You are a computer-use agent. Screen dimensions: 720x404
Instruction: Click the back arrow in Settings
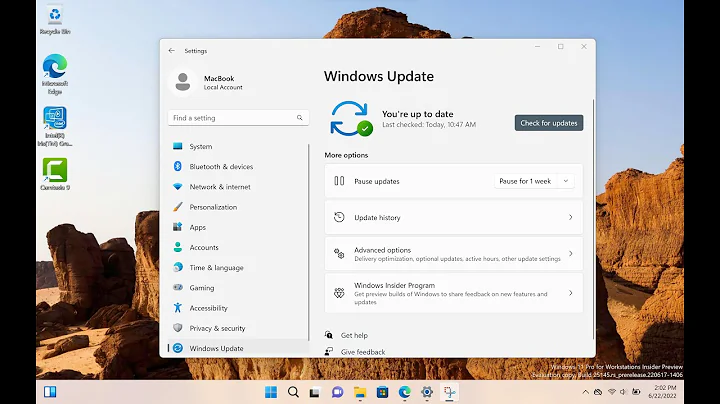[x=172, y=50]
